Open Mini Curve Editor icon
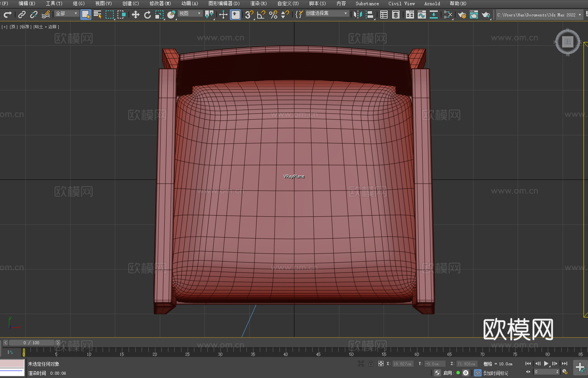The image size is (588, 378). pyautogui.click(x=10, y=352)
